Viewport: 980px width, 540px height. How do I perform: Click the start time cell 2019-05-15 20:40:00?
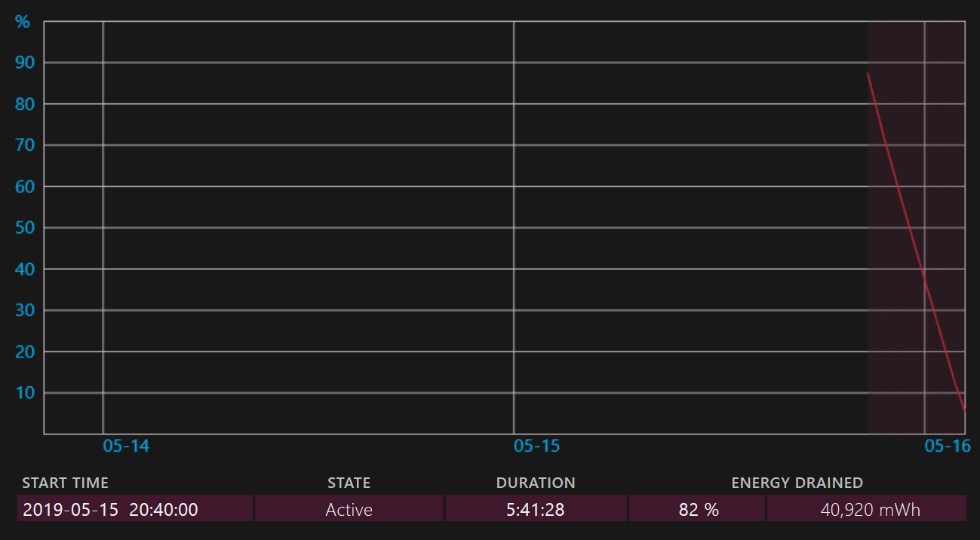[136, 508]
